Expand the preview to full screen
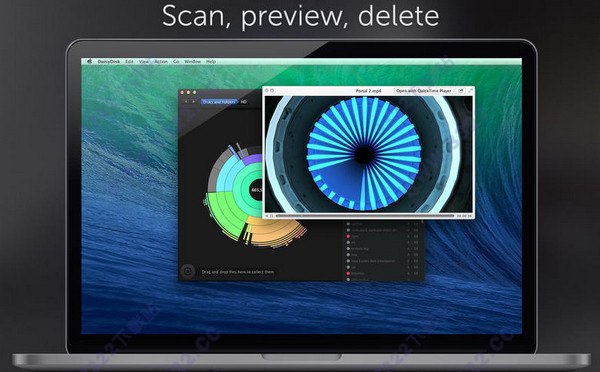 [470, 91]
